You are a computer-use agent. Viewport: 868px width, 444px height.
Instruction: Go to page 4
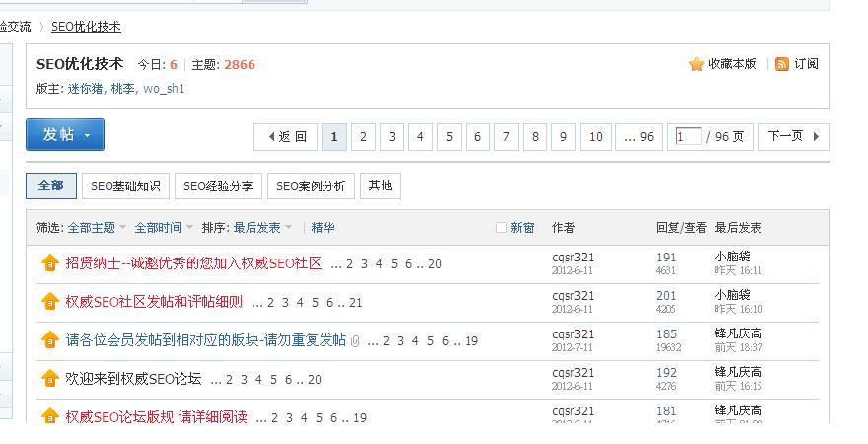[x=420, y=137]
